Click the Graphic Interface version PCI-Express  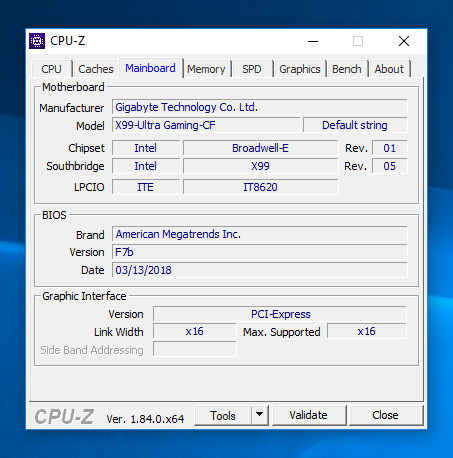(x=280, y=314)
